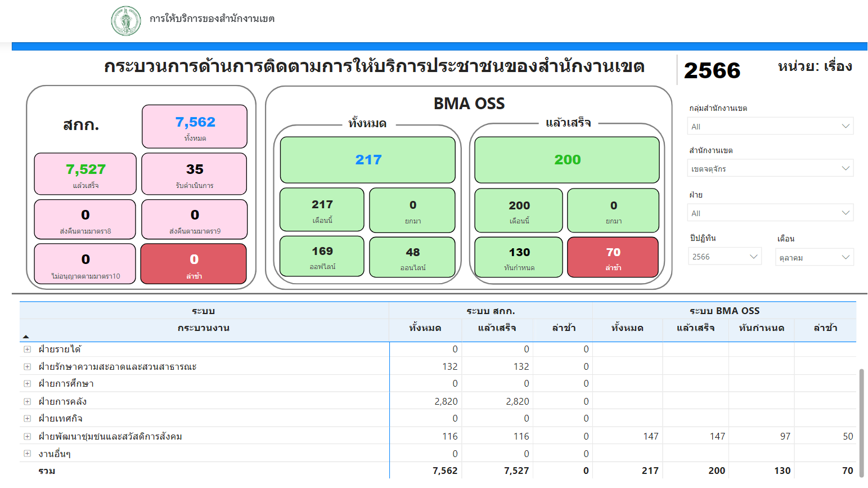Click the 35 รับดำเนินการ card
868x488 pixels.
[x=194, y=174]
